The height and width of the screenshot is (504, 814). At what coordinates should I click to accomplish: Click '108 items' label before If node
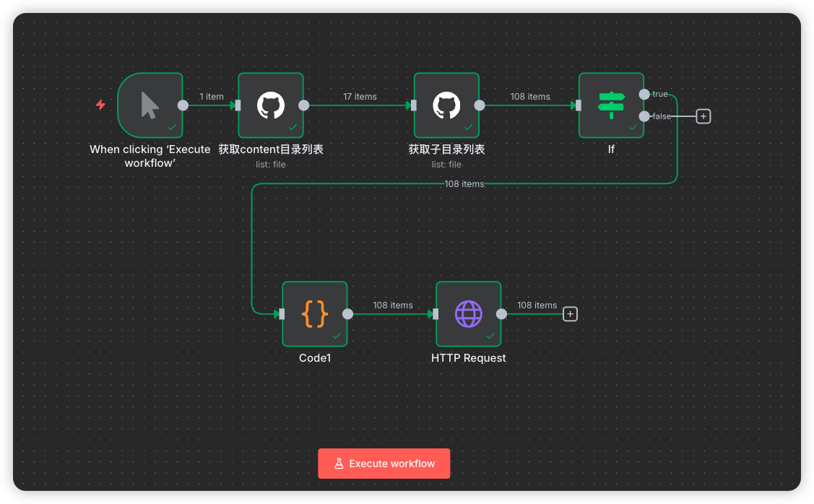coord(530,97)
